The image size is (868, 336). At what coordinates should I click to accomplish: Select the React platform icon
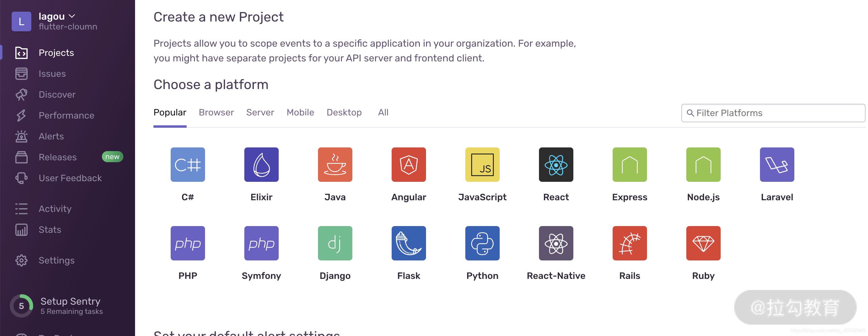coord(556,164)
